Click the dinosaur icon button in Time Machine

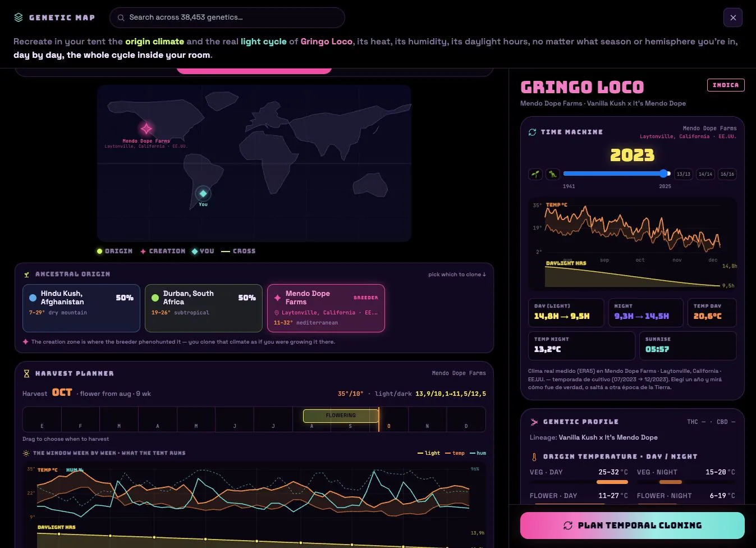pos(553,174)
